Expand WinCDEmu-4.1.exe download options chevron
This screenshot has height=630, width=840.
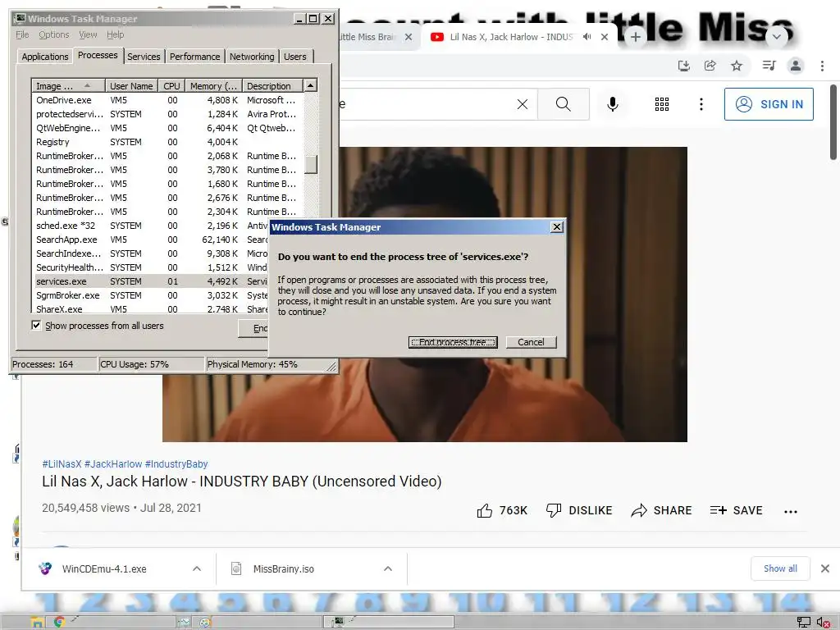[197, 568]
